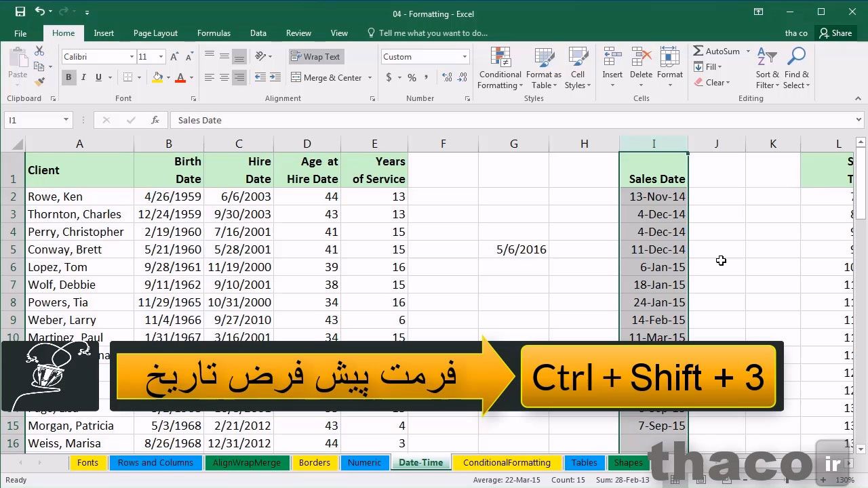Click the Decrease Indent icon
868x488 pixels.
[x=260, y=78]
